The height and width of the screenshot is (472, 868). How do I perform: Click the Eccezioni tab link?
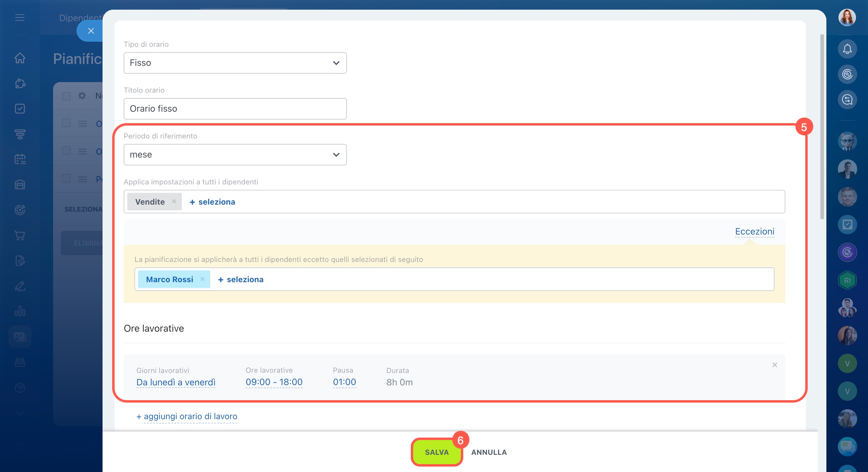(754, 231)
